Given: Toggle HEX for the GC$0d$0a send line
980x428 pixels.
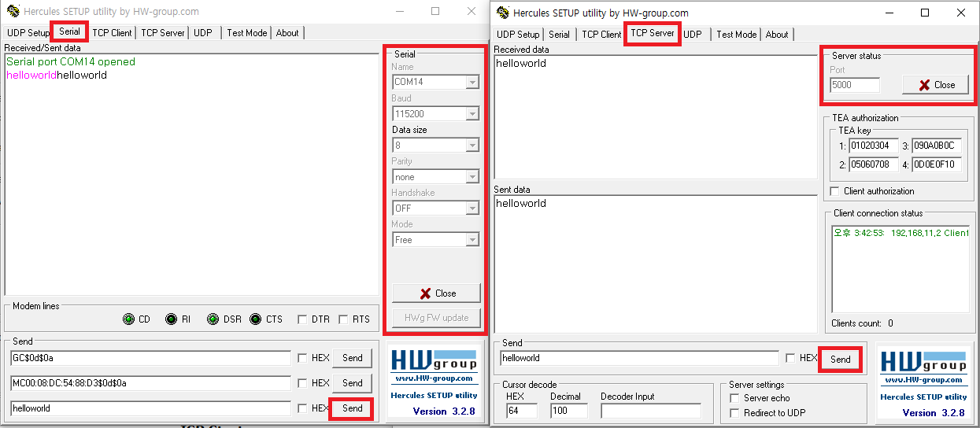Looking at the screenshot, I should tap(302, 358).
